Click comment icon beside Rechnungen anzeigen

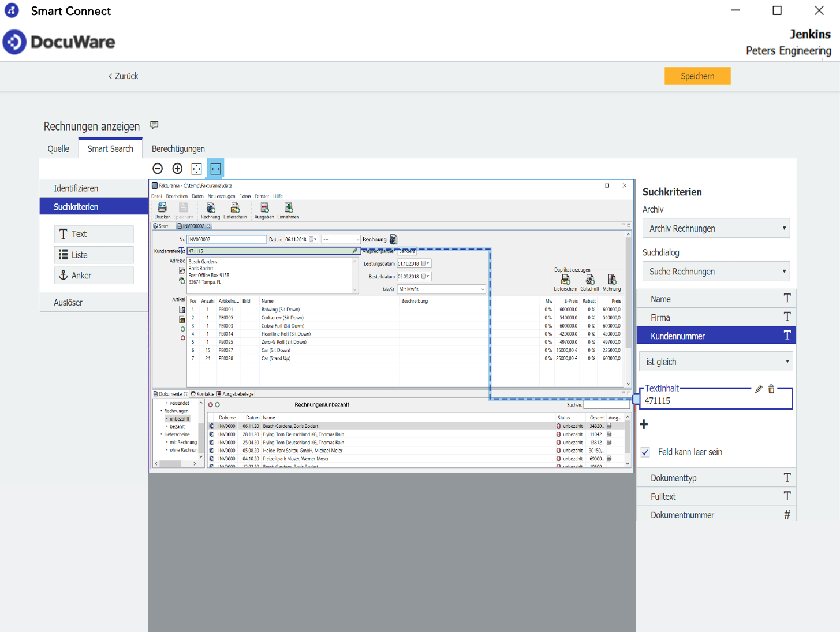[154, 125]
